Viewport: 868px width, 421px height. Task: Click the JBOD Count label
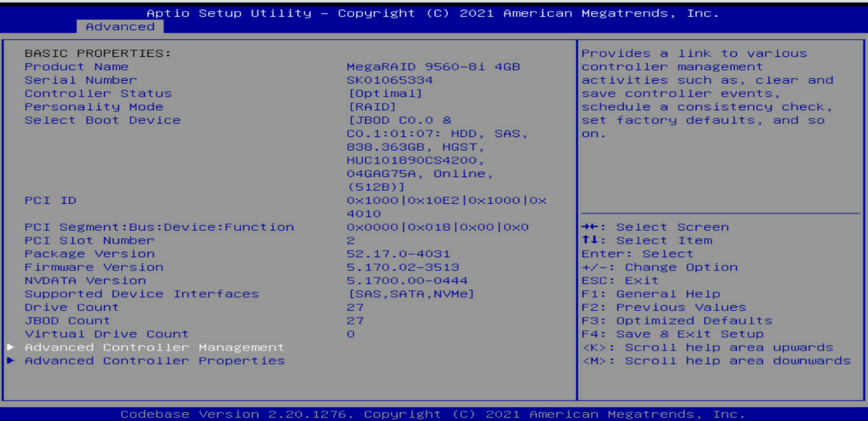click(68, 320)
